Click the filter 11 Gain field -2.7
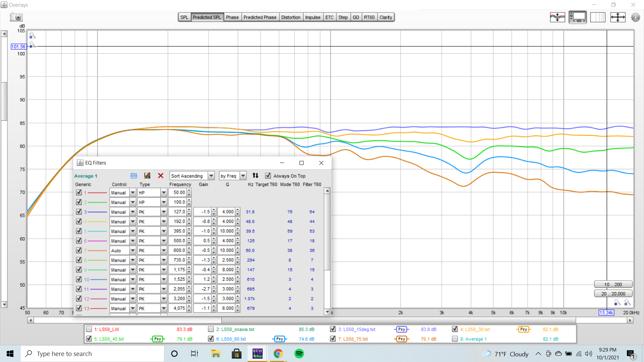The width and height of the screenshot is (644, 362). point(202,289)
